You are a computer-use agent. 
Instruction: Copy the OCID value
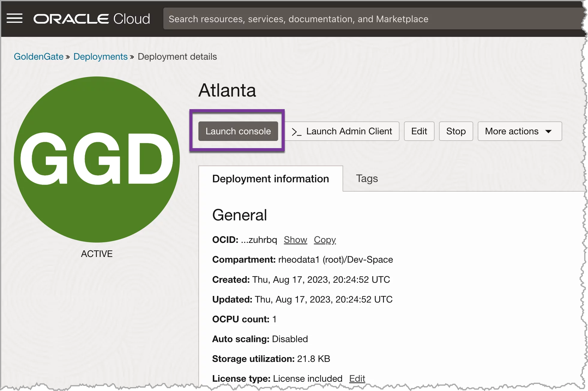point(325,240)
